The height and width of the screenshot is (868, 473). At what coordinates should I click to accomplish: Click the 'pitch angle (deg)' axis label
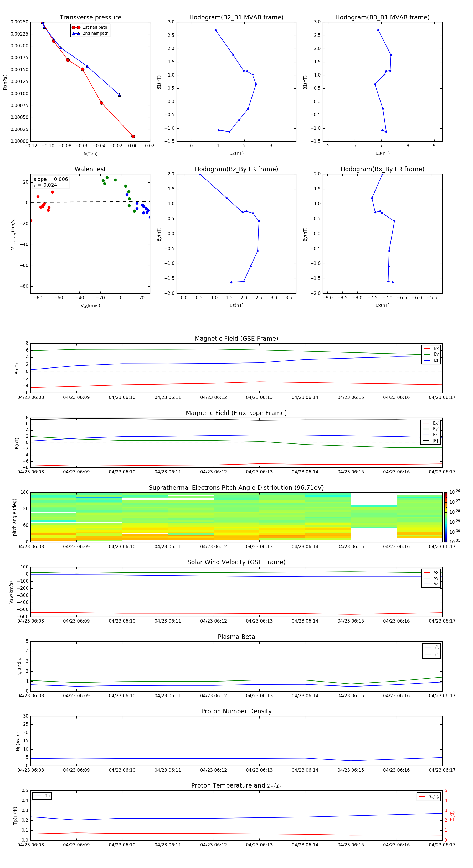tap(14, 517)
